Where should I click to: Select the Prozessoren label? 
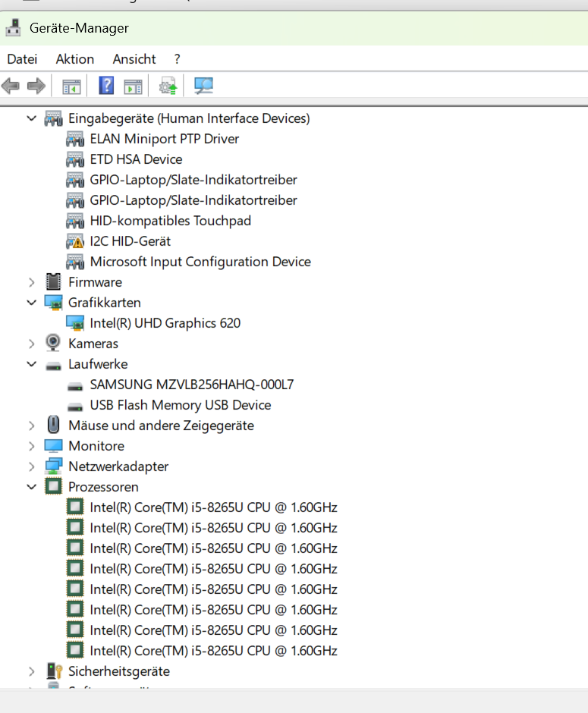tap(103, 486)
